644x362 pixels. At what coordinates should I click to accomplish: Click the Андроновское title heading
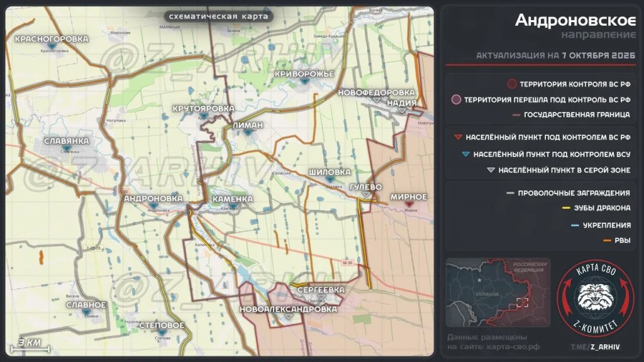point(575,19)
